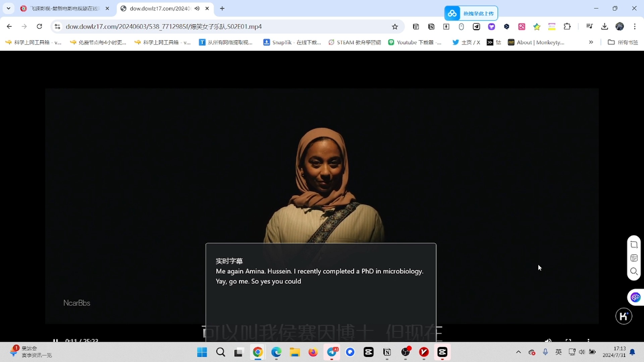This screenshot has height=362, width=644.
Task: Close the 飞速影视 tab
Action: click(x=107, y=8)
